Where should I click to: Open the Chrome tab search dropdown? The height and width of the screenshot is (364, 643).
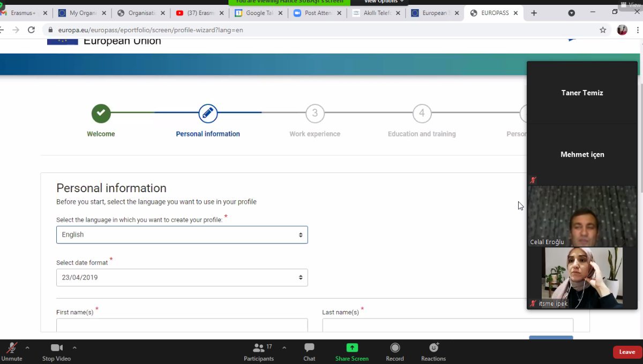571,13
